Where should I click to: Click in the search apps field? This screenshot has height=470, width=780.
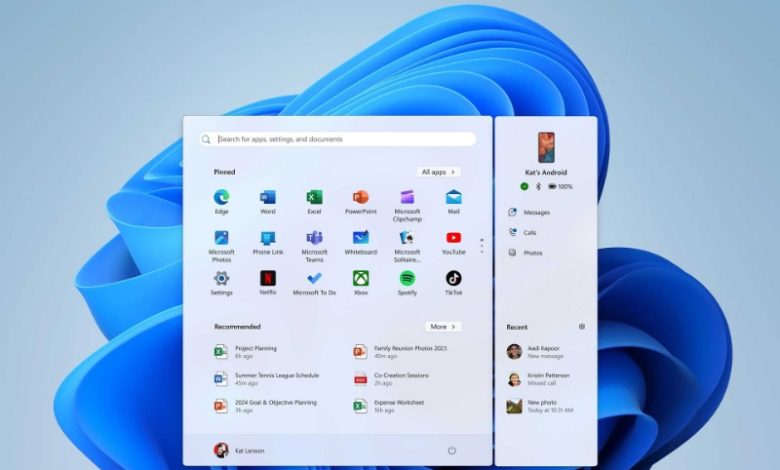(337, 139)
